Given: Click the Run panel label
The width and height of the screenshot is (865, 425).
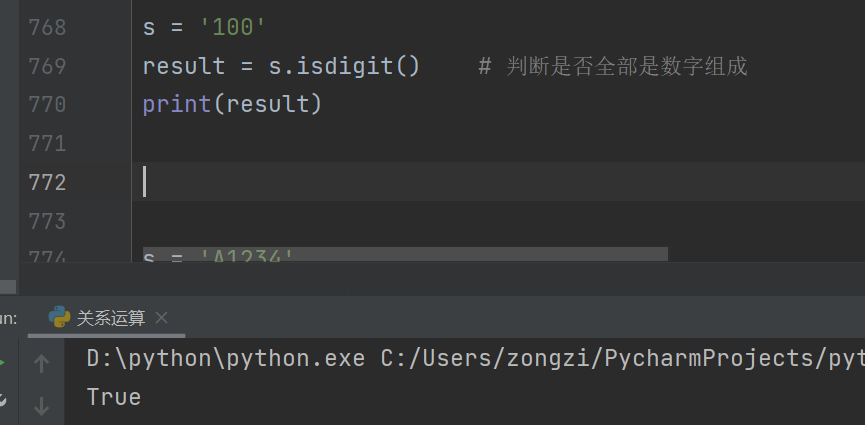Looking at the screenshot, I should tap(8, 318).
